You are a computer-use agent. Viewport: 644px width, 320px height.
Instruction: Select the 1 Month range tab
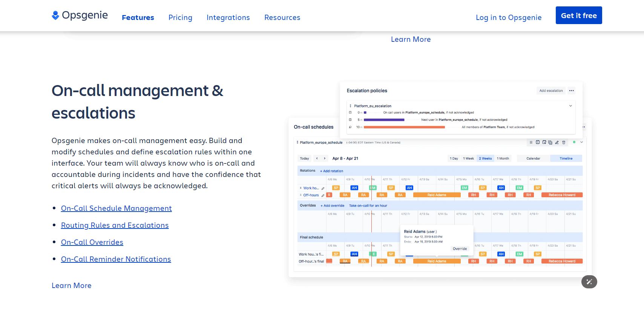tap(503, 158)
